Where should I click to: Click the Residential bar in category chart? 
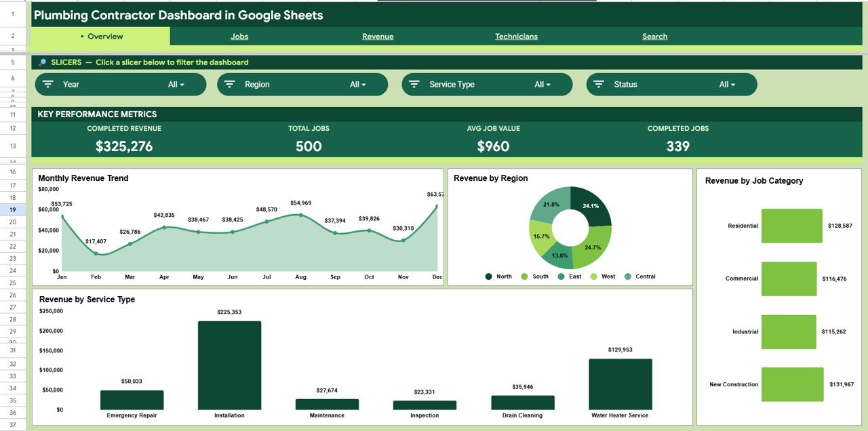(x=791, y=226)
